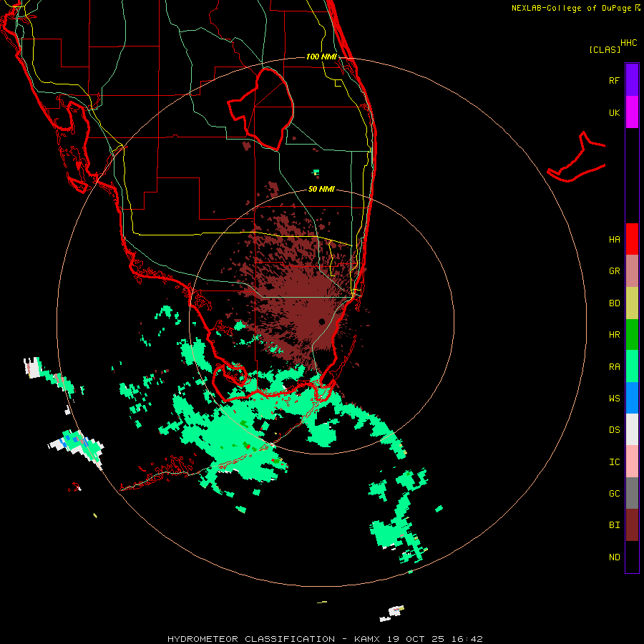
Task: Click the WS legend label
Action: click(x=614, y=399)
